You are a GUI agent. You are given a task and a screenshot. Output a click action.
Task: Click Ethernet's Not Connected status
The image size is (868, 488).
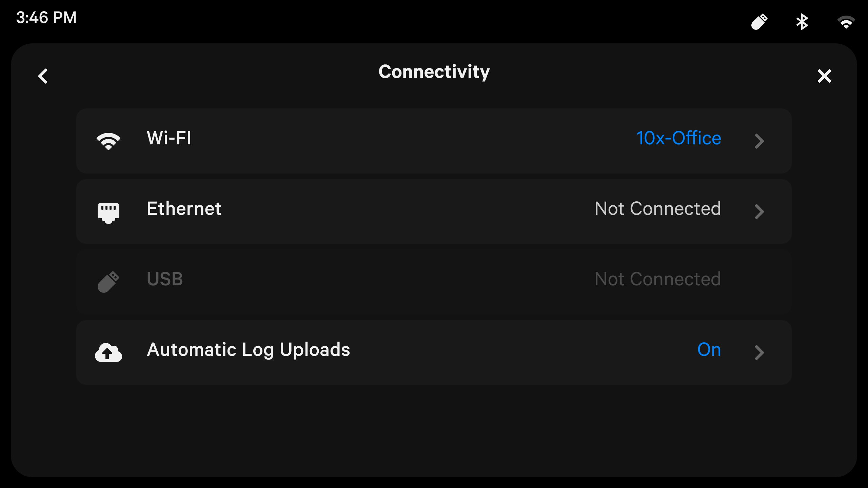click(658, 209)
